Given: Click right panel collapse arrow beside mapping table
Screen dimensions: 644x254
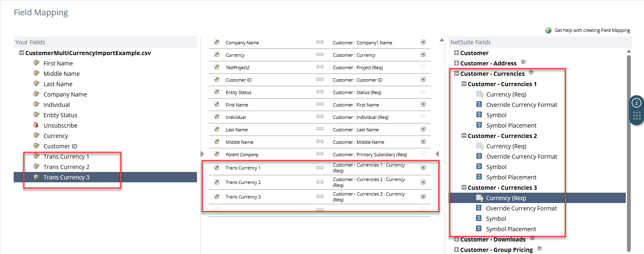Looking at the screenshot, I should click(437, 154).
